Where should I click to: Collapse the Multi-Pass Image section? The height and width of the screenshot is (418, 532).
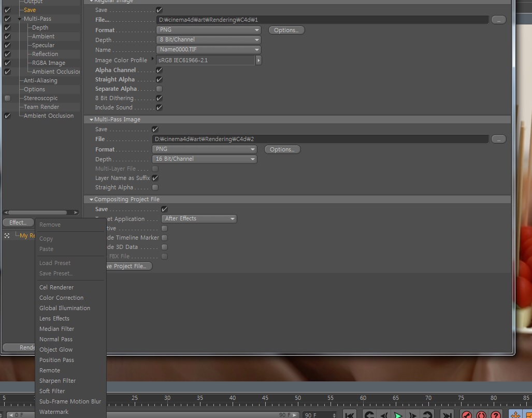point(91,119)
